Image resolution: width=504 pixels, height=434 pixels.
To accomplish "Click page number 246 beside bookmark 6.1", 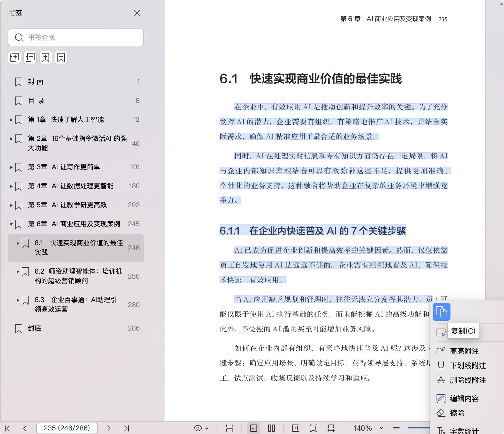I will click(134, 248).
